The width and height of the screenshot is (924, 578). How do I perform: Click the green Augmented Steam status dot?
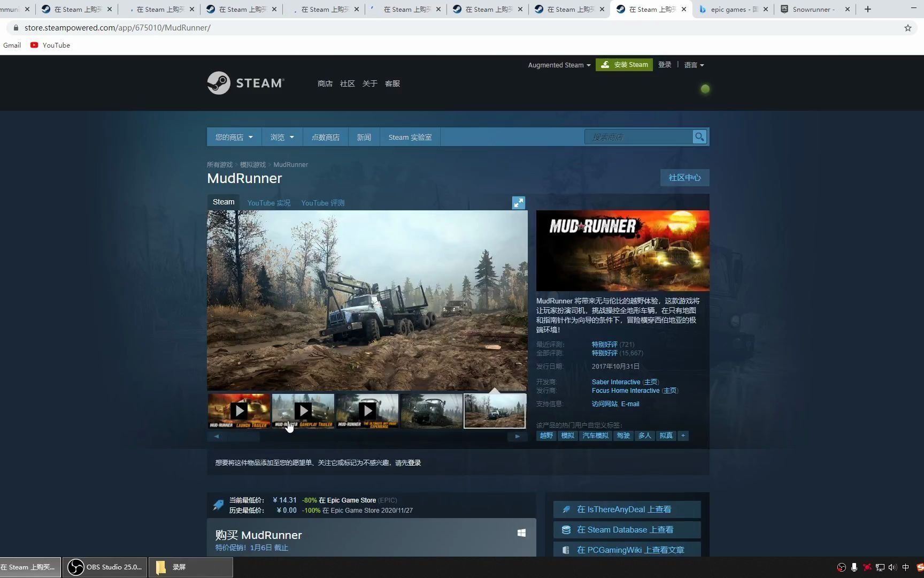click(x=705, y=89)
